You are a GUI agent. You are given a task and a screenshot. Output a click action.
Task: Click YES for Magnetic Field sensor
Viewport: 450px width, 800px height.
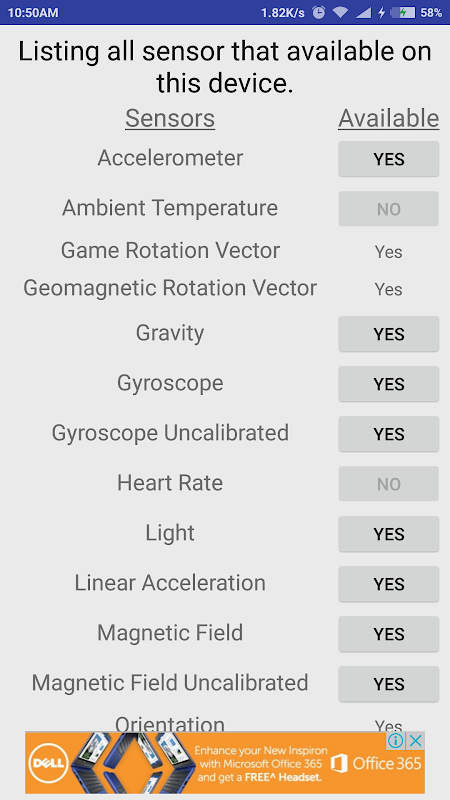coord(388,634)
